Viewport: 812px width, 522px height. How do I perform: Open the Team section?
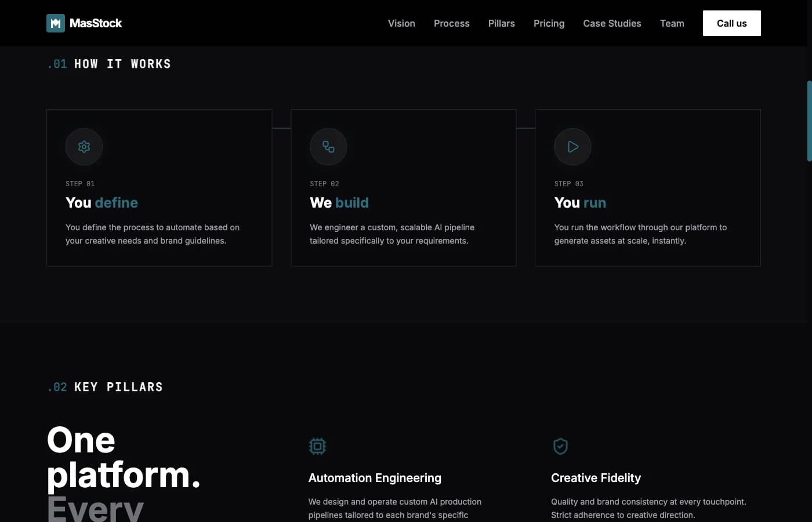[x=672, y=23]
